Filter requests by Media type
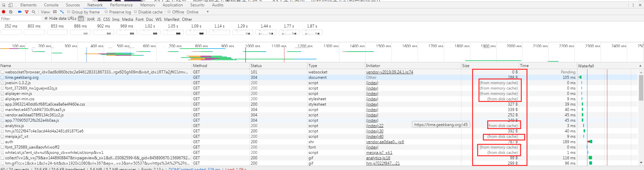644x170 pixels. click(128, 19)
